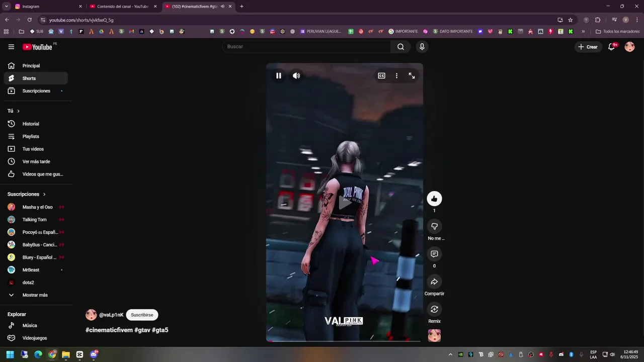644x362 pixels.
Task: Bookmark this page with the star
Action: point(570,20)
